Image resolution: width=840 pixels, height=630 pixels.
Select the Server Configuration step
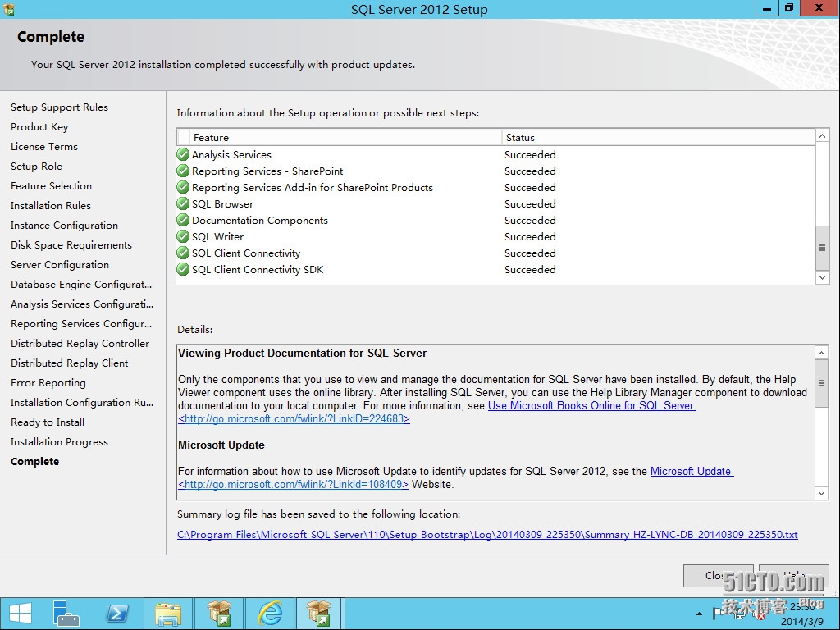tap(60, 265)
